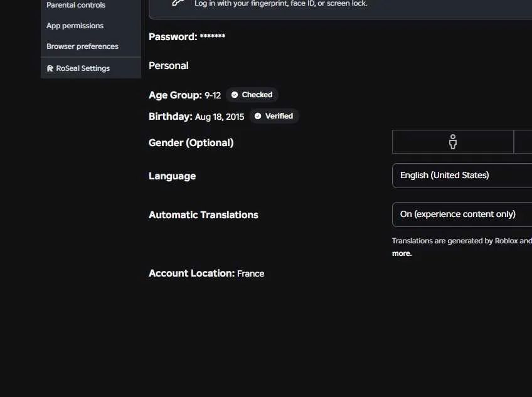Click the 9-12 age group value
Viewport: 532px width, 397px height.
coord(213,96)
